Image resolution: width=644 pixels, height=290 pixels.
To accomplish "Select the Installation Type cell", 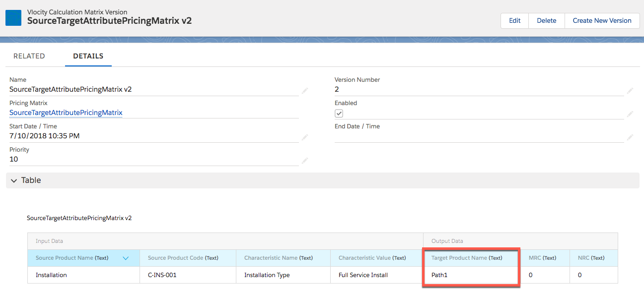I will pos(283,275).
